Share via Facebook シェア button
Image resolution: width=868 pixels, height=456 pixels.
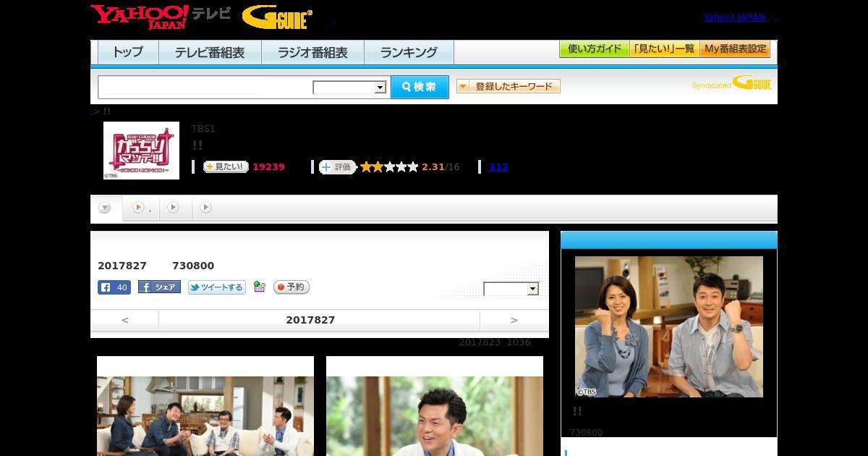pyautogui.click(x=159, y=287)
